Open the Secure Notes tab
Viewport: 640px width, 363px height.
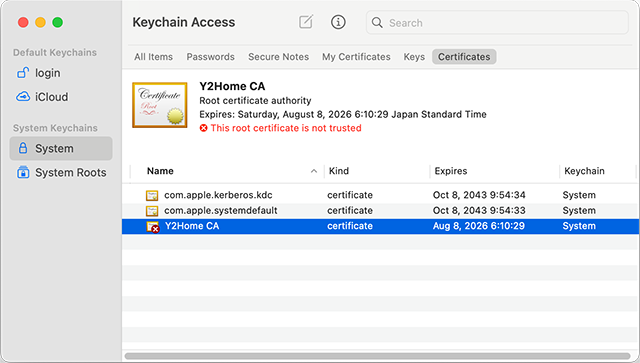278,57
